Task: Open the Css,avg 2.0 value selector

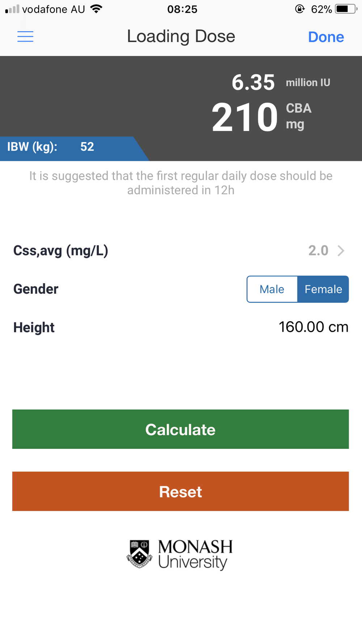Action: 318,251
